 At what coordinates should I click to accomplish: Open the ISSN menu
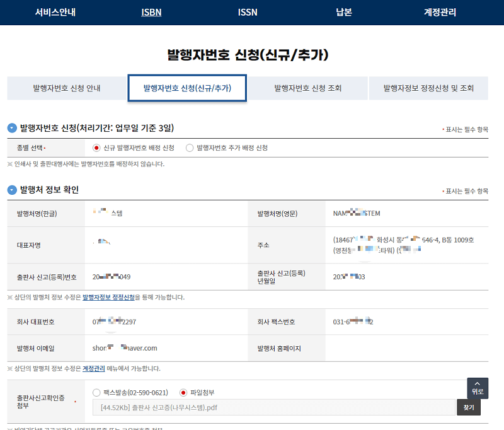pos(246,12)
